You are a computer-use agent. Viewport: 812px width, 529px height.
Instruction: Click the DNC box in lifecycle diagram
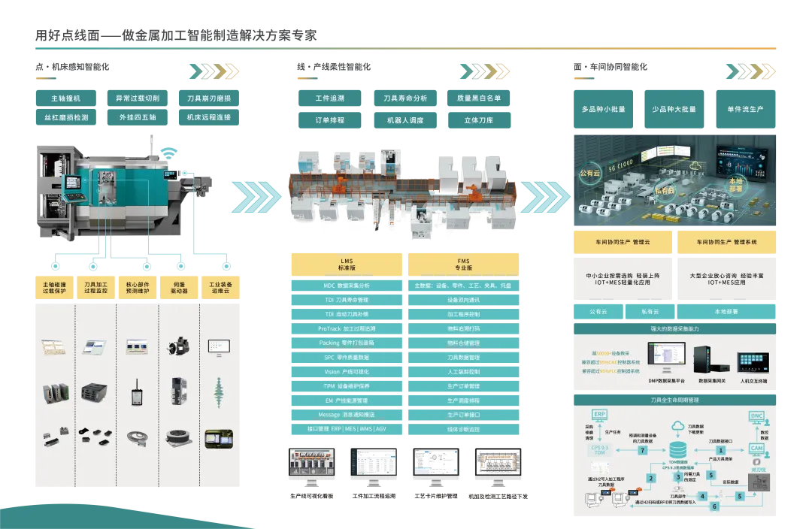(x=756, y=416)
